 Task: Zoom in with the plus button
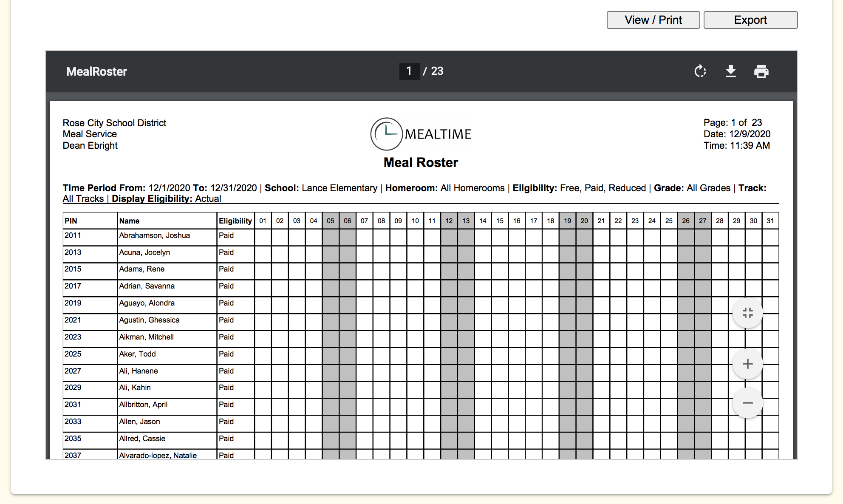(747, 364)
